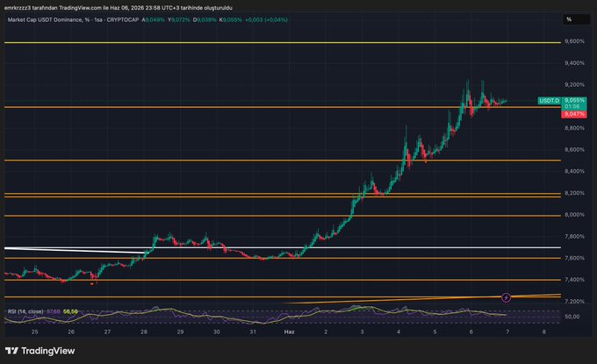Viewport: 597px width, 364px height.
Task: Click the 8,800% price axis label
Action: 574,128
